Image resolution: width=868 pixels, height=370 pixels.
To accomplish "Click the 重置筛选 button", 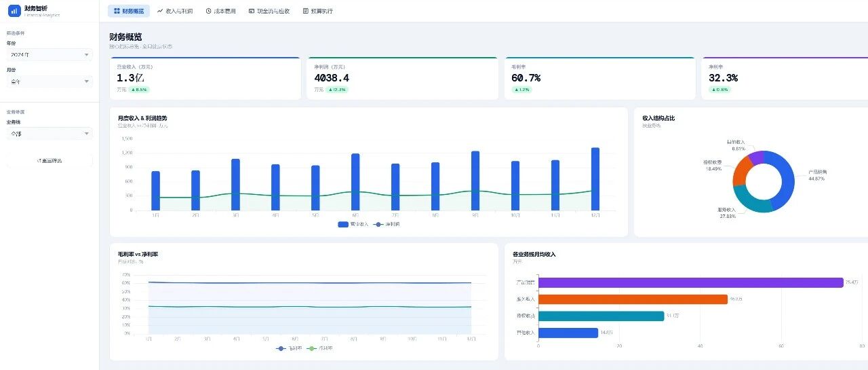I will tap(50, 161).
